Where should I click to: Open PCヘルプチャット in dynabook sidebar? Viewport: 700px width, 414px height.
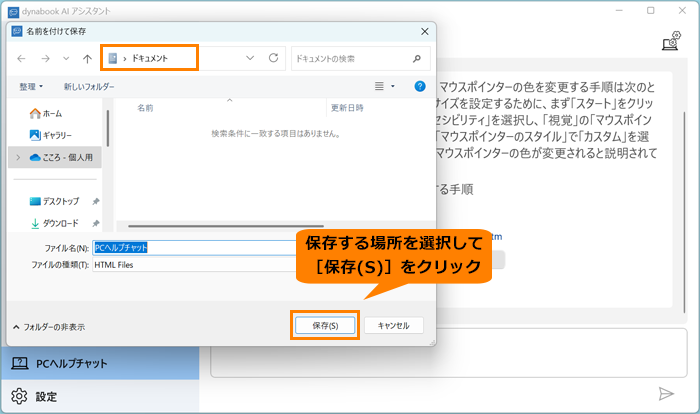[x=100, y=364]
